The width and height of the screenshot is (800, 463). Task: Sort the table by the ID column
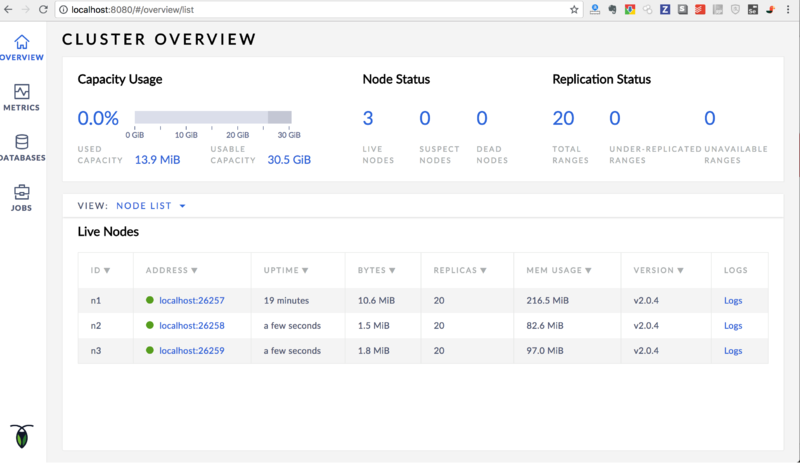tap(99, 270)
